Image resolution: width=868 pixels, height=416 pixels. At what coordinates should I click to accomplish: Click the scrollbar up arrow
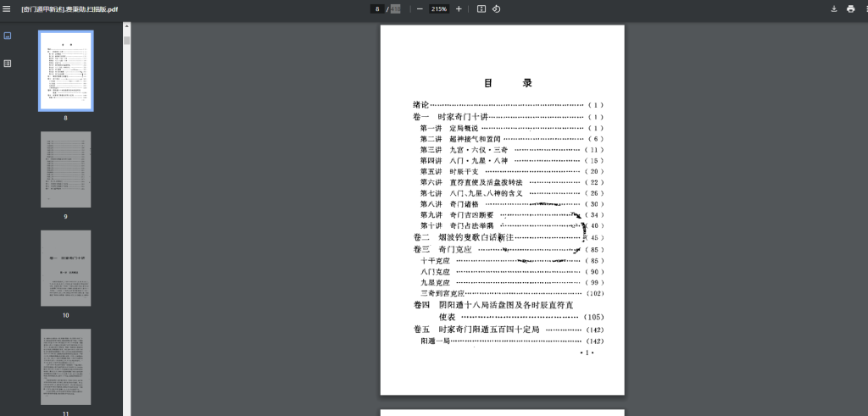click(x=127, y=25)
